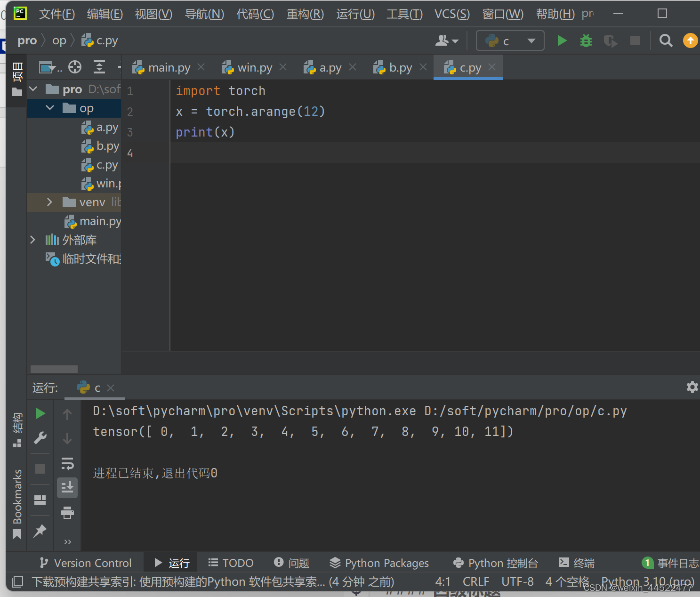
Task: Open the run panel settings gear
Action: pos(692,387)
